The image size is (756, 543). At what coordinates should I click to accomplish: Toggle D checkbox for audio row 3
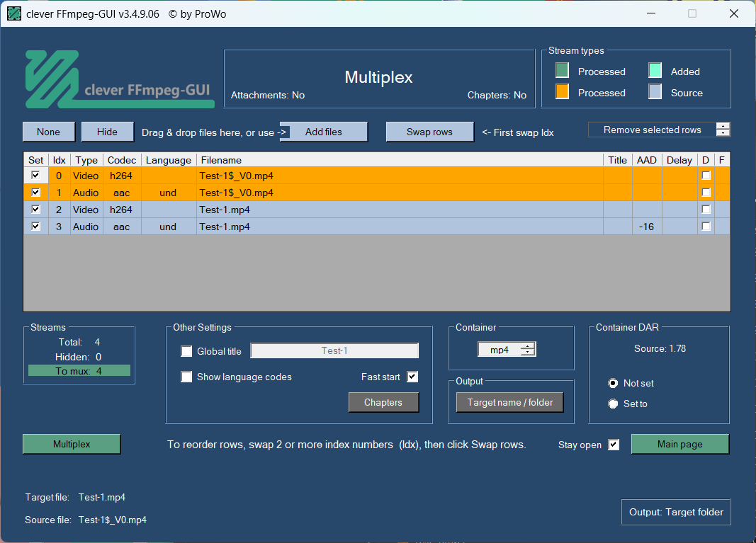pos(706,227)
